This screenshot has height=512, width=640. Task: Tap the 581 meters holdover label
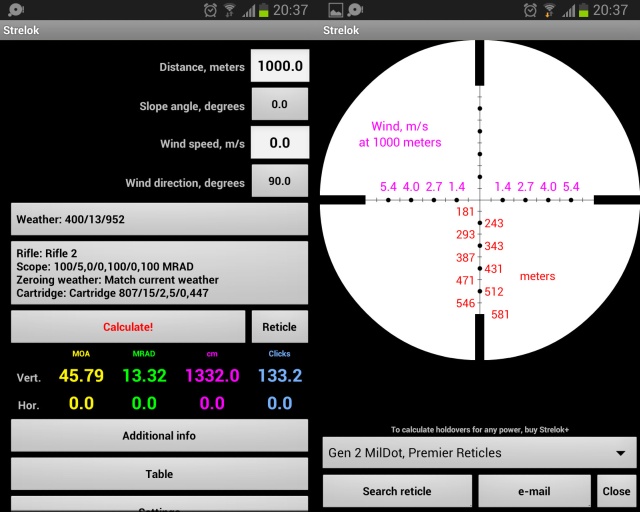(x=500, y=314)
